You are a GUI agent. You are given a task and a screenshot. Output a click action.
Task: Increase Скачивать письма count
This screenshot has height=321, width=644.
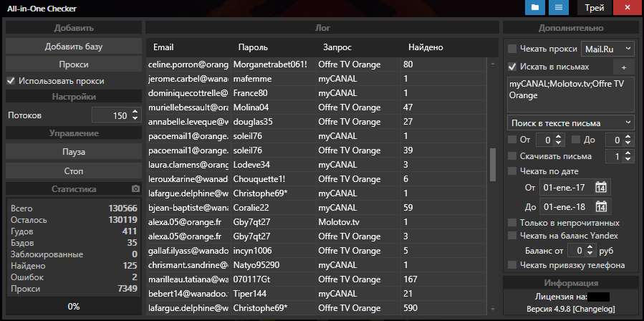click(628, 153)
